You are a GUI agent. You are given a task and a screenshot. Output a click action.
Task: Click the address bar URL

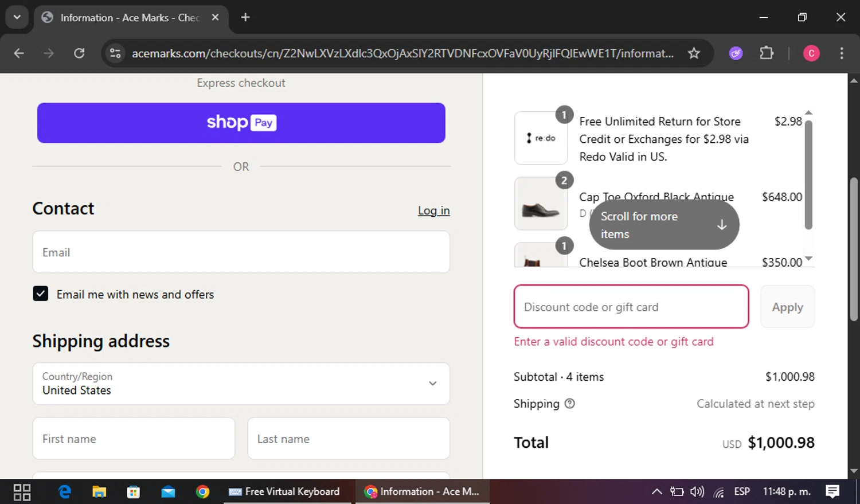pos(402,53)
